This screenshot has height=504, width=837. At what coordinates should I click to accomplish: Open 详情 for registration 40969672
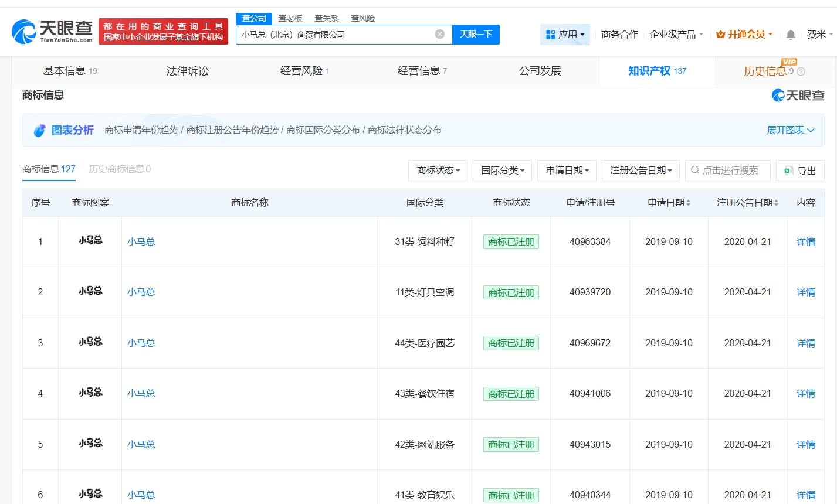806,343
